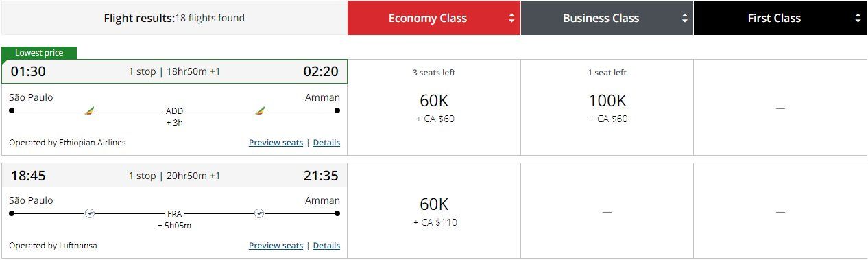Click second Ethiopian Airlines logo after ADD
868x260 pixels.
pos(260,110)
